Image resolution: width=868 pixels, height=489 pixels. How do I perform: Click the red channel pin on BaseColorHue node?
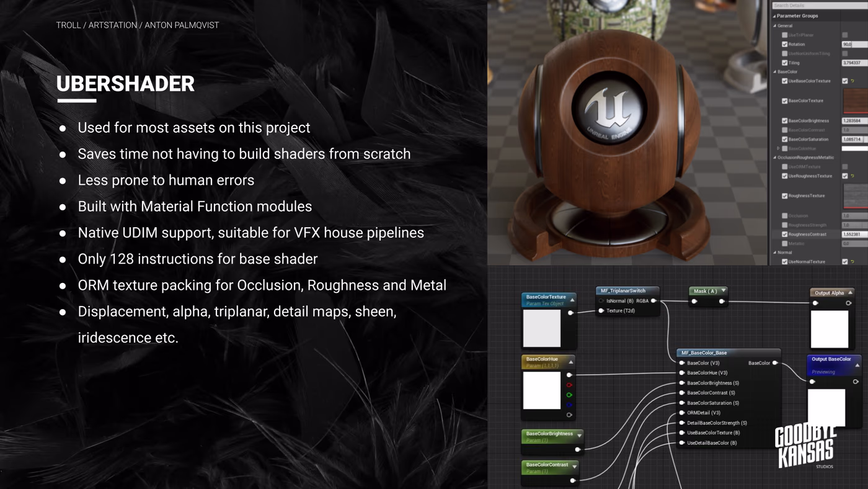click(x=569, y=385)
